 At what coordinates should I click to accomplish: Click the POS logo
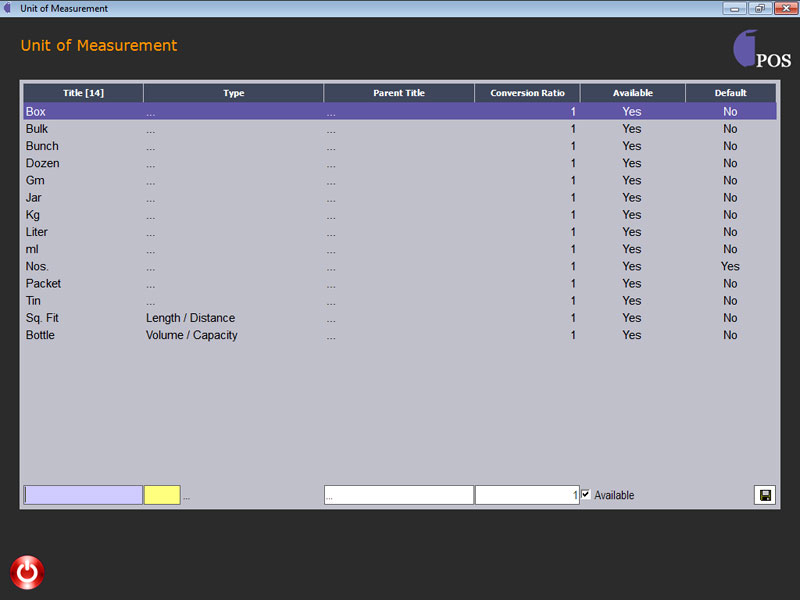[762, 50]
